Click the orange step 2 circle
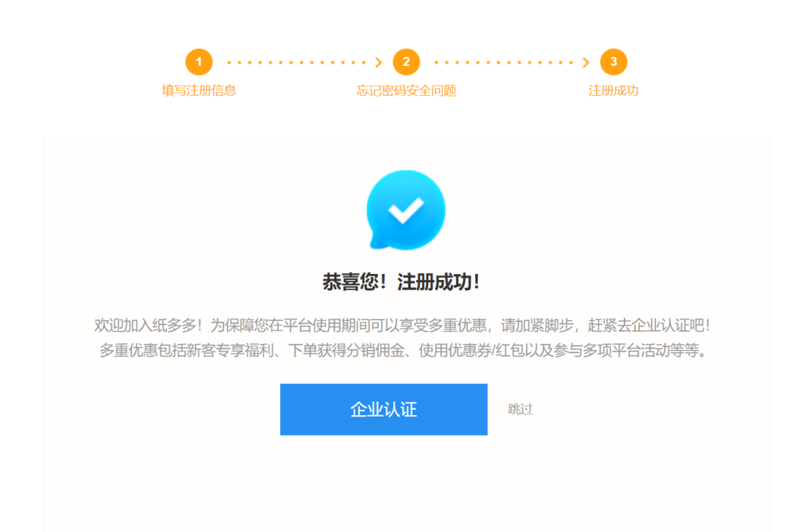The width and height of the screenshot is (803, 532). (406, 62)
